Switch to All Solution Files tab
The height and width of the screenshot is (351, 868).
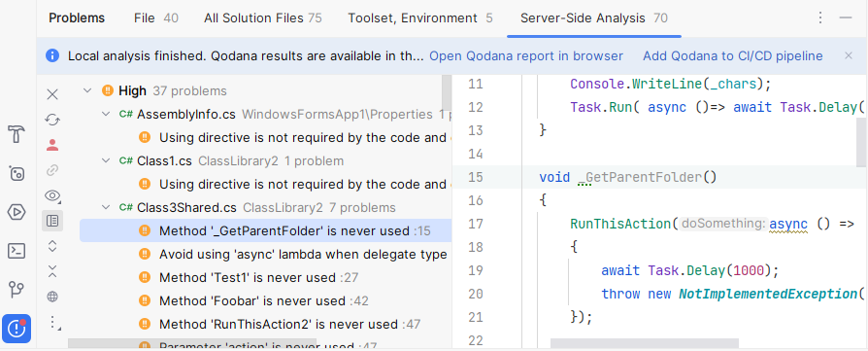(x=262, y=18)
